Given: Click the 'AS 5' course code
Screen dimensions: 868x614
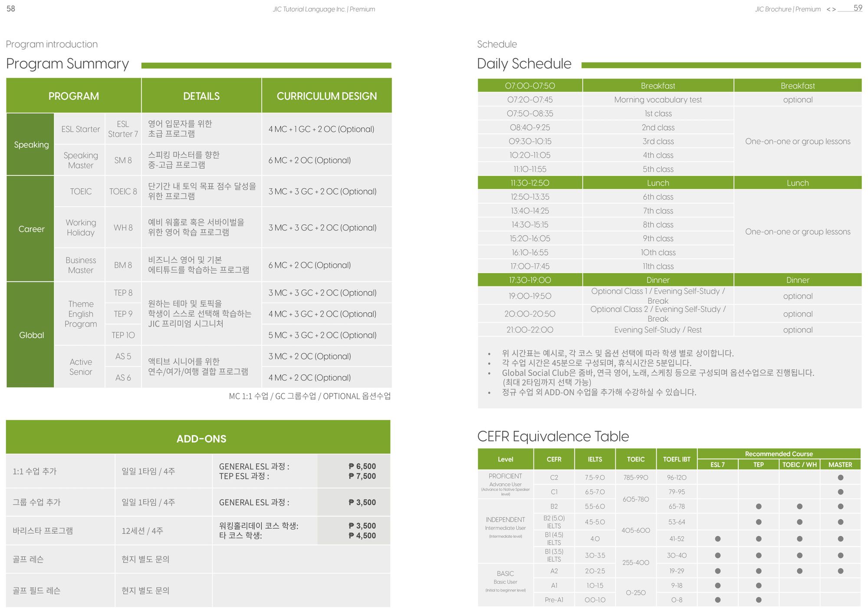Looking at the screenshot, I should tap(123, 356).
